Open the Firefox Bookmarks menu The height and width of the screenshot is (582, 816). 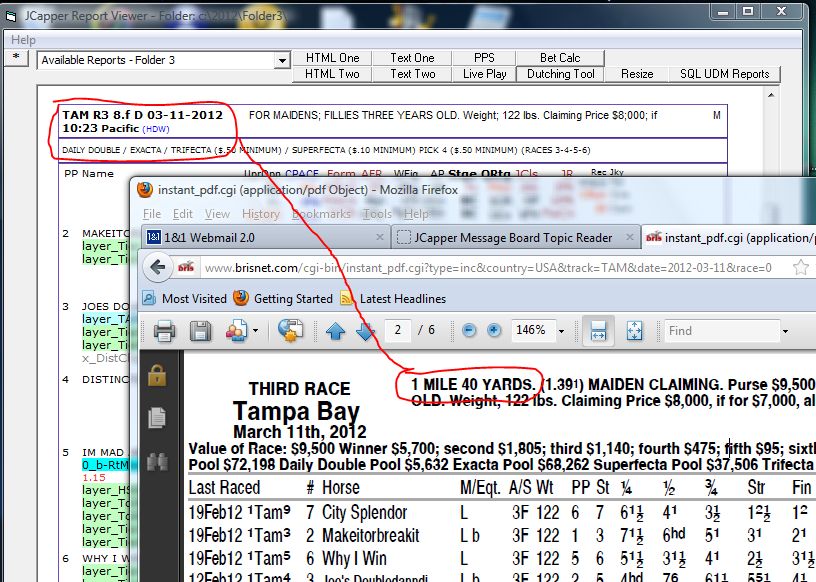tap(322, 214)
